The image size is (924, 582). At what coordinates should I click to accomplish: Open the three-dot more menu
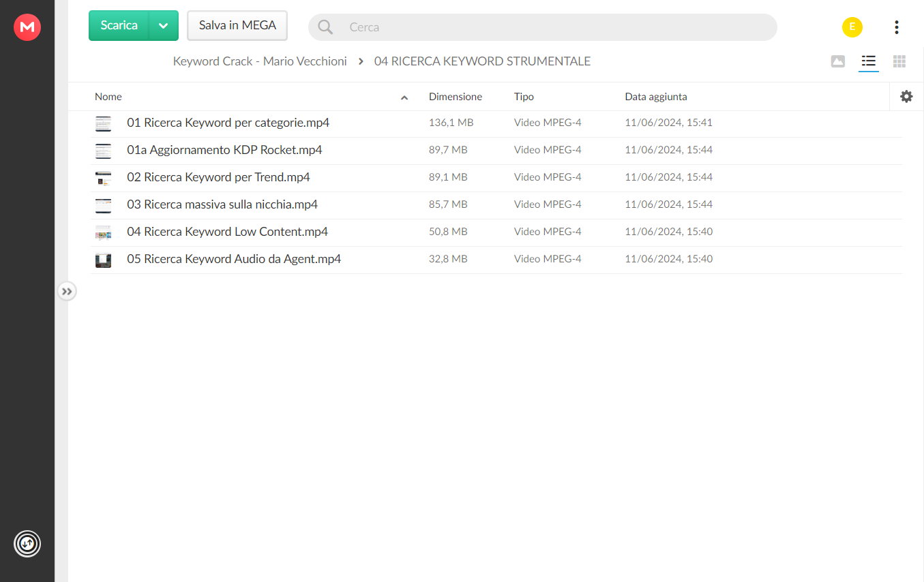pyautogui.click(x=896, y=27)
